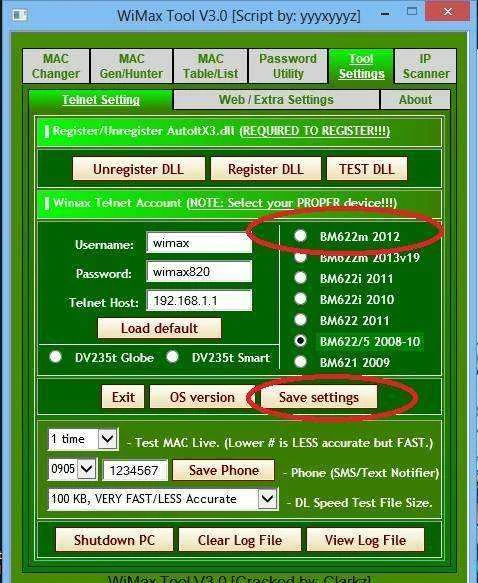Run the TEST DLL button
Screen dimensions: 478x583
(x=367, y=169)
